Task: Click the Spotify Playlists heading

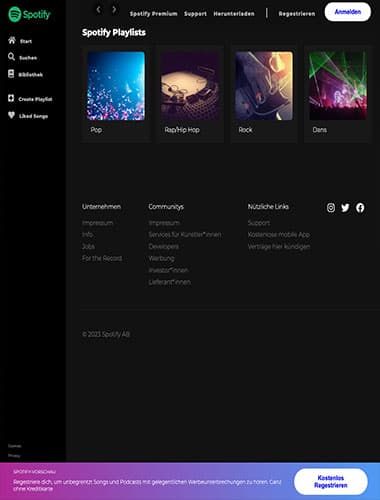Action: (x=114, y=32)
